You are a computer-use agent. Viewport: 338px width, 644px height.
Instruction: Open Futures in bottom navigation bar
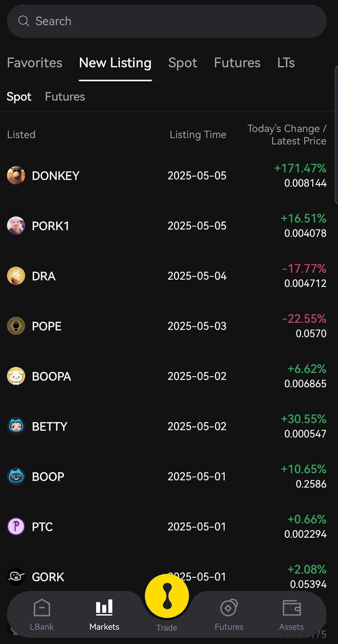click(x=229, y=614)
